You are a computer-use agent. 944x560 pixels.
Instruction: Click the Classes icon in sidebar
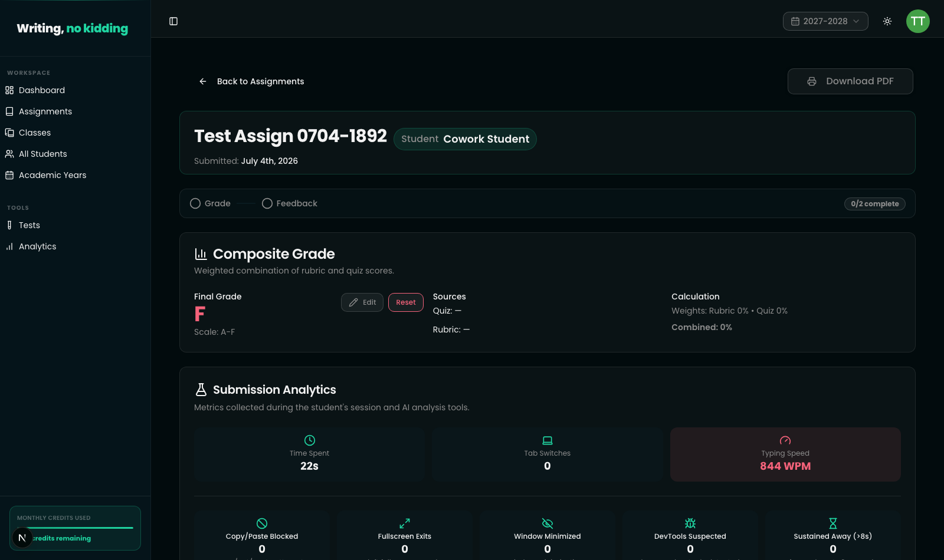[9, 133]
